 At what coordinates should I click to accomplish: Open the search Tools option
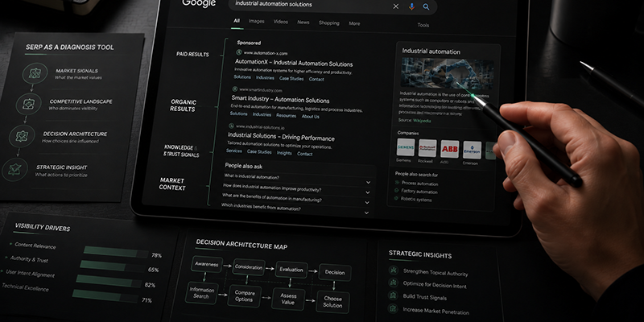click(423, 25)
